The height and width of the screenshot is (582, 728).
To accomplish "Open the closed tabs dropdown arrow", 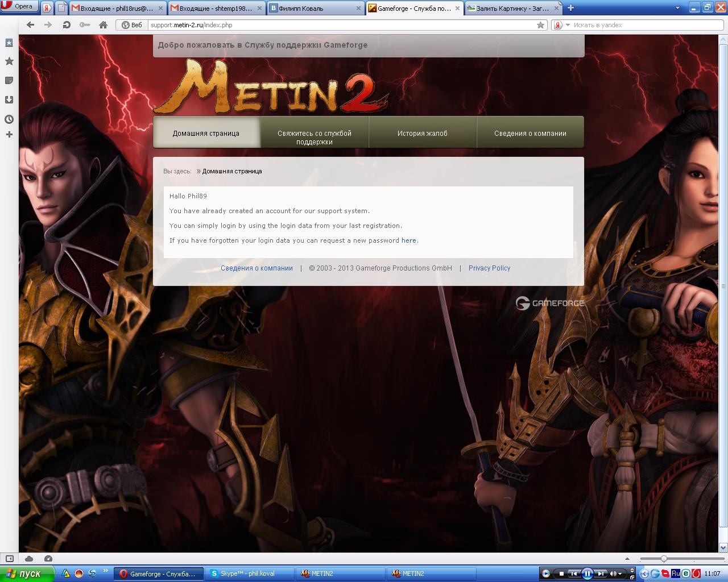I will 677,9.
